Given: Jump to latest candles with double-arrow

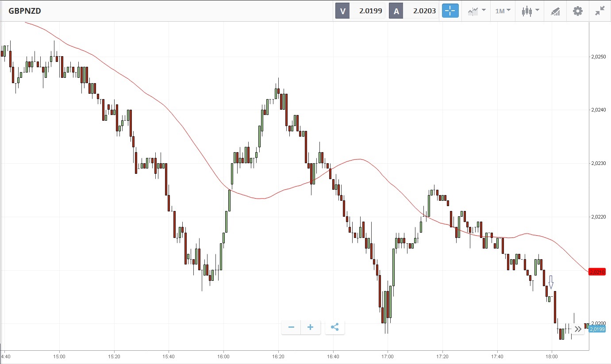Looking at the screenshot, I should click(x=578, y=329).
